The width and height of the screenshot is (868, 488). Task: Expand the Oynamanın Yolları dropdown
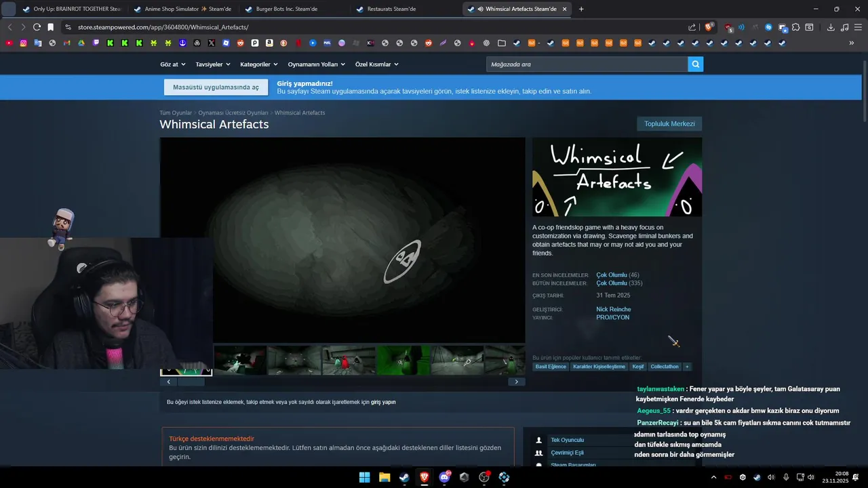pyautogui.click(x=317, y=64)
